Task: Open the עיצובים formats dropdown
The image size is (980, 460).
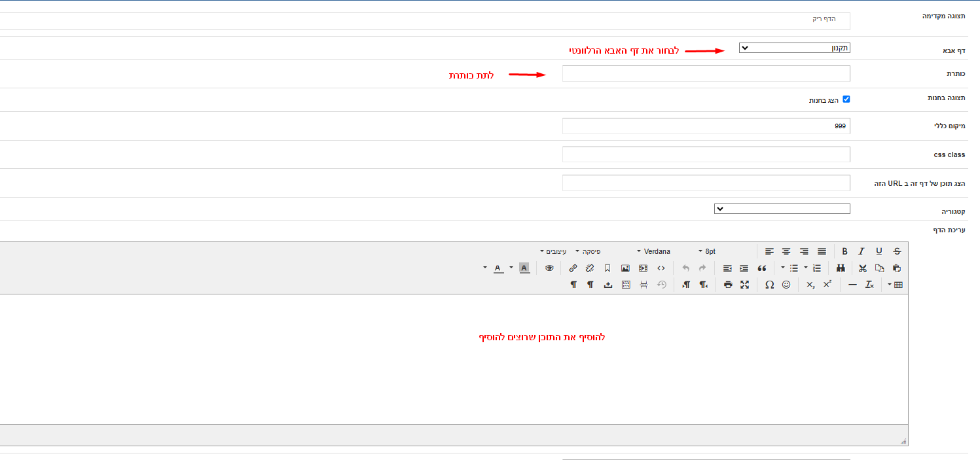Action: coord(553,251)
